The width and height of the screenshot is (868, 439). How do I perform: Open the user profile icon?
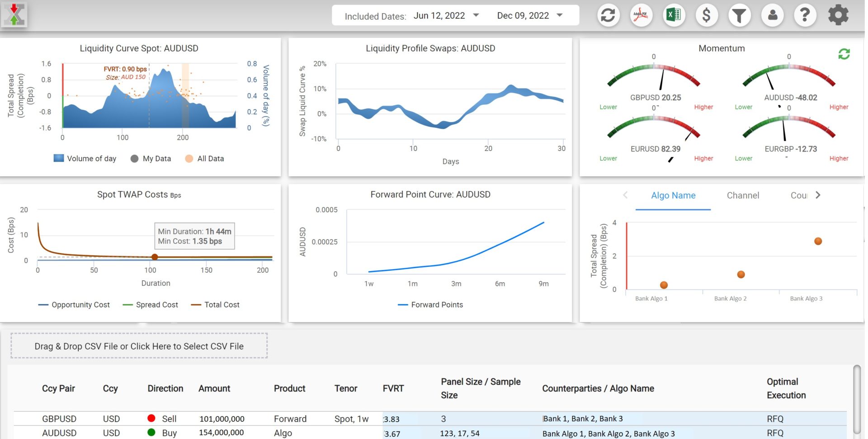[772, 15]
